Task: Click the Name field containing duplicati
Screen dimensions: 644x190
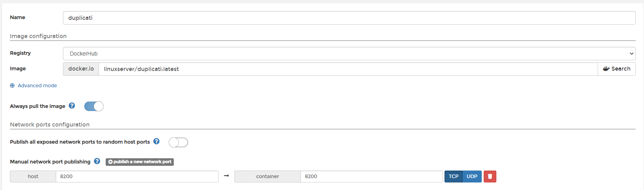Action: click(349, 18)
